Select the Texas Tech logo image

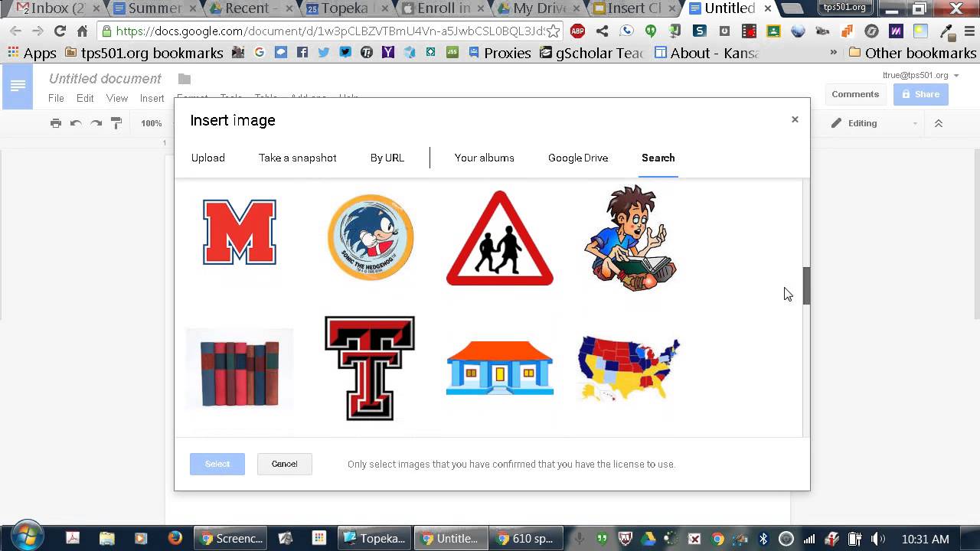point(370,369)
